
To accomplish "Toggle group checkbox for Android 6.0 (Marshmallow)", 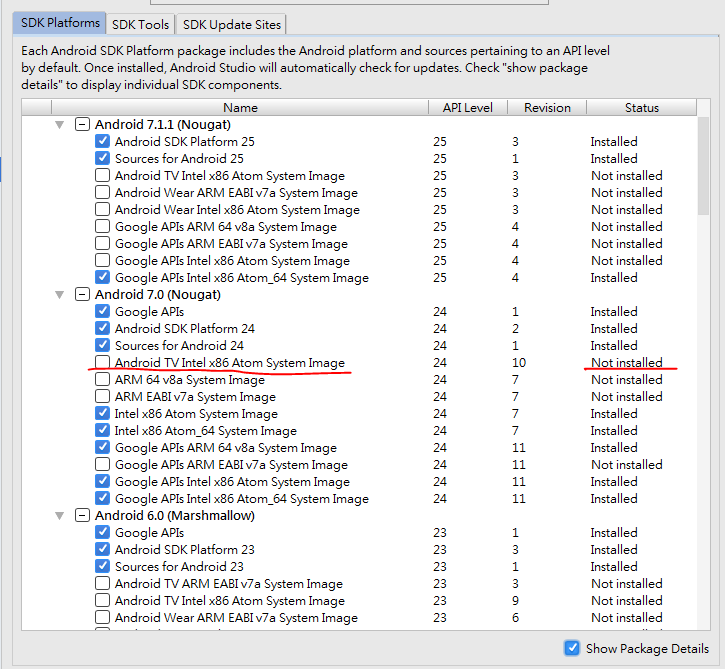I will click(82, 516).
